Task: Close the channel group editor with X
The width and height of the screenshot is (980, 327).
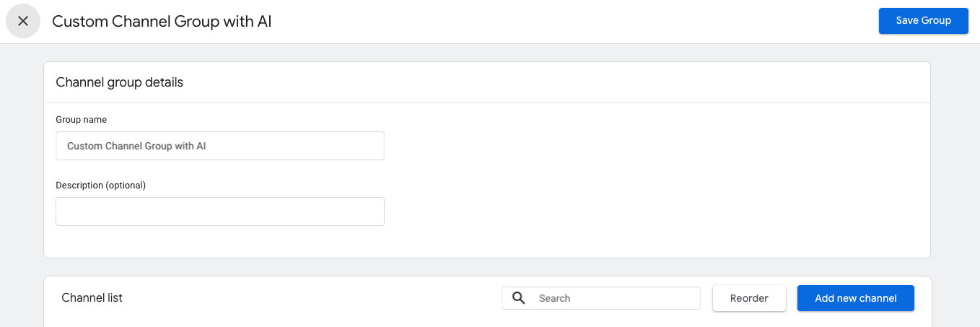Action: pos(22,21)
